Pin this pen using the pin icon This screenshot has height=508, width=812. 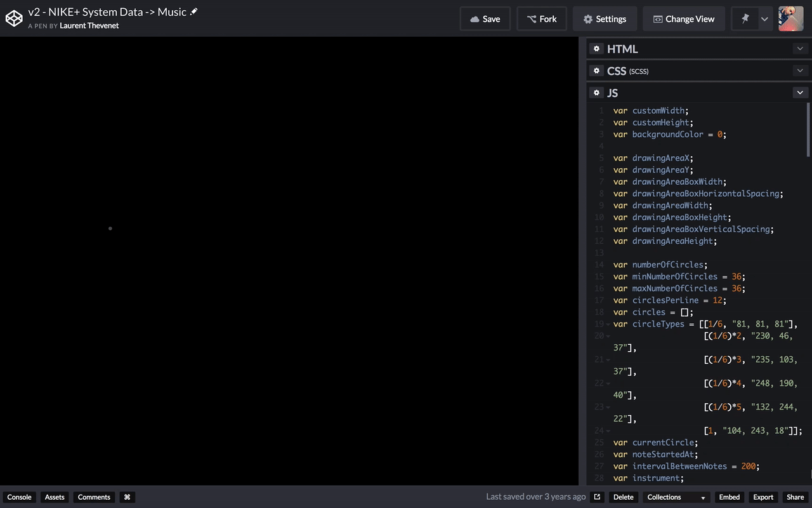(x=746, y=18)
